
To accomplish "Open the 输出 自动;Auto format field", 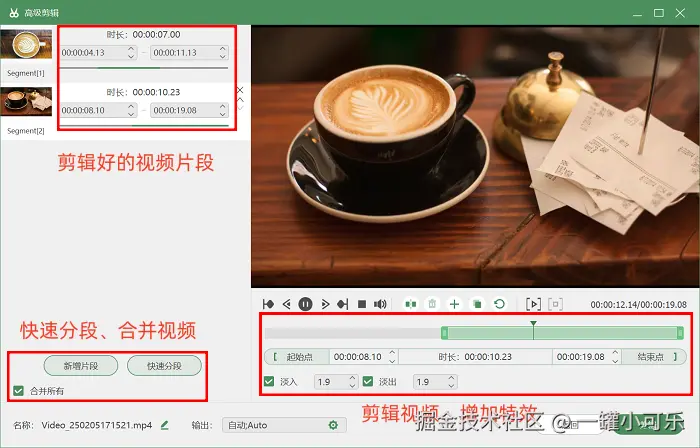I will pyautogui.click(x=284, y=425).
